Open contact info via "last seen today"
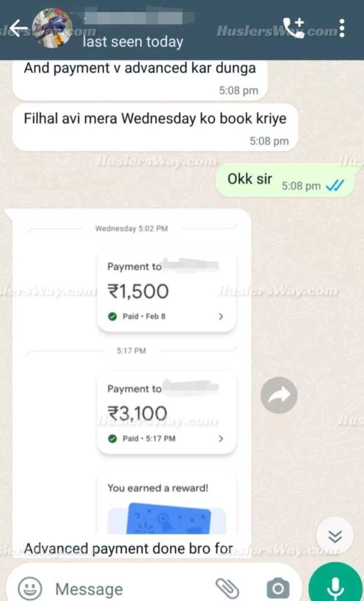Image resolution: width=364 pixels, height=601 pixels. coord(133,42)
